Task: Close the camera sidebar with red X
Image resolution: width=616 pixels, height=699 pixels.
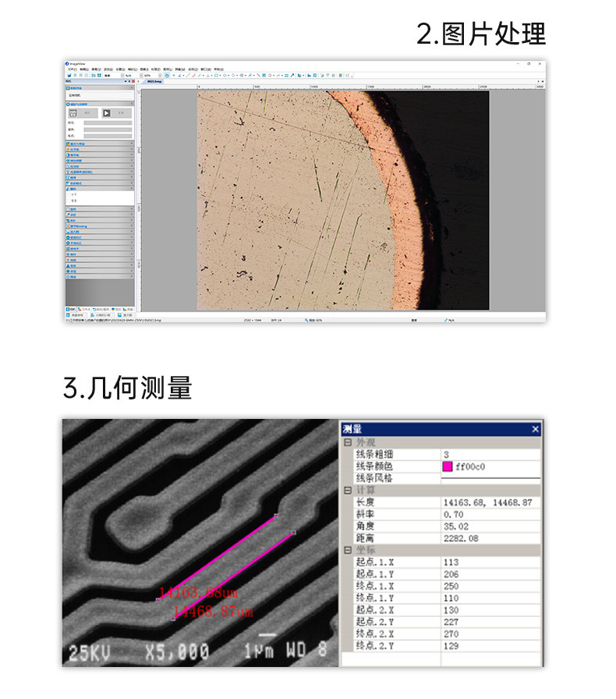Action: pyautogui.click(x=133, y=82)
